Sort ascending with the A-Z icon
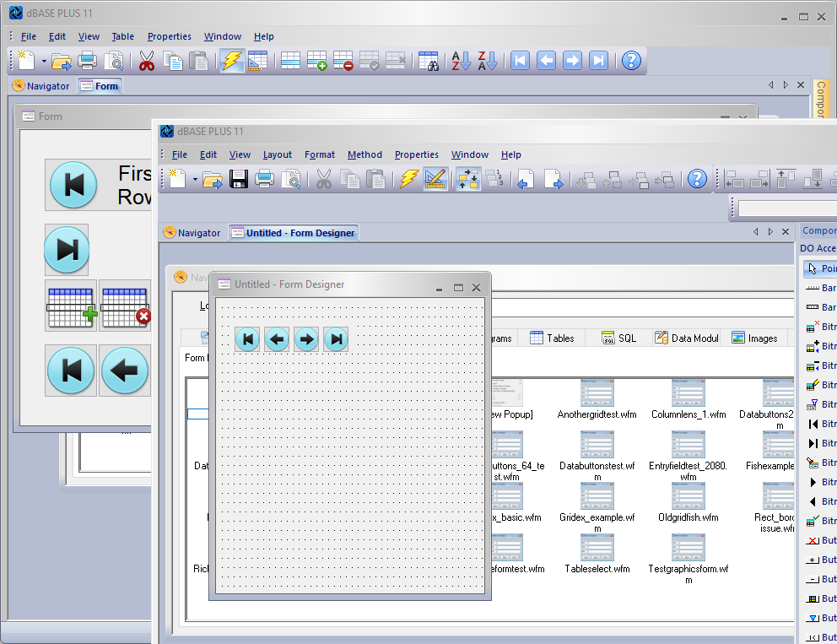The image size is (837, 644). pos(462,61)
